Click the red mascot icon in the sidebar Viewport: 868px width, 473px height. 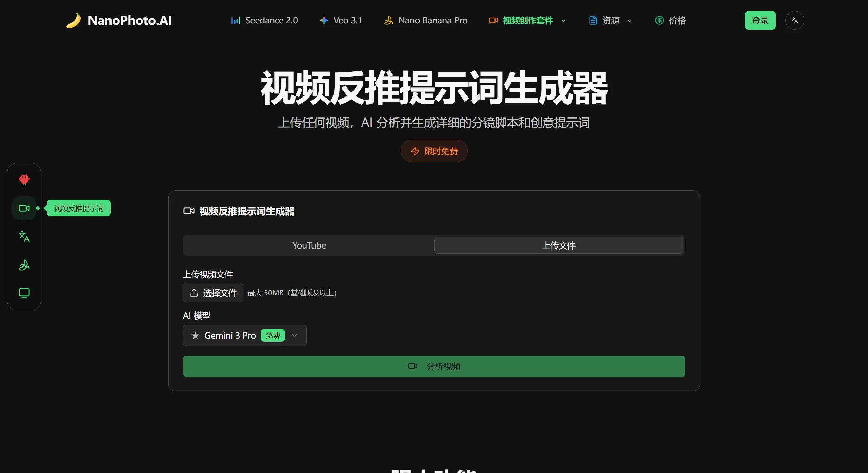click(x=24, y=179)
